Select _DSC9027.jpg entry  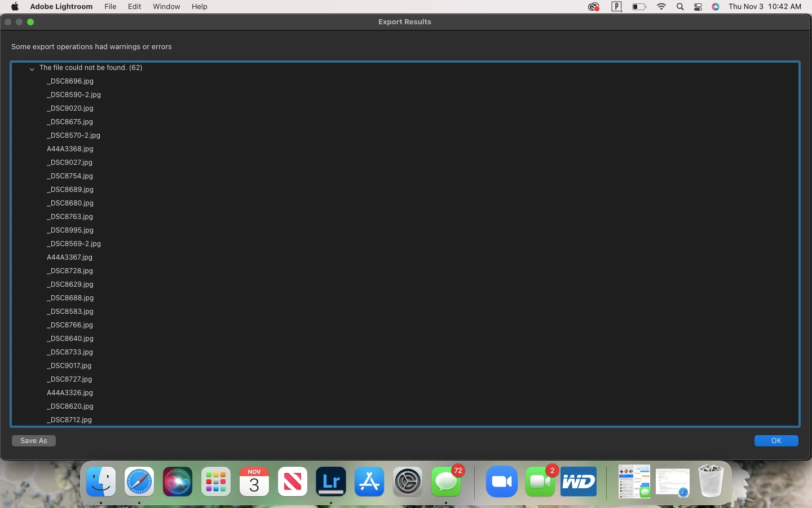[x=69, y=163]
